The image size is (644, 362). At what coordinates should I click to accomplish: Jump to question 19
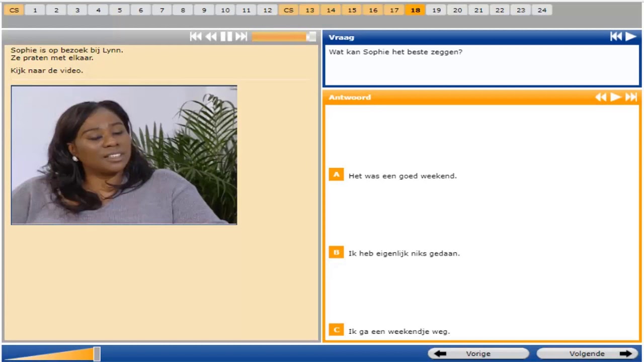436,10
